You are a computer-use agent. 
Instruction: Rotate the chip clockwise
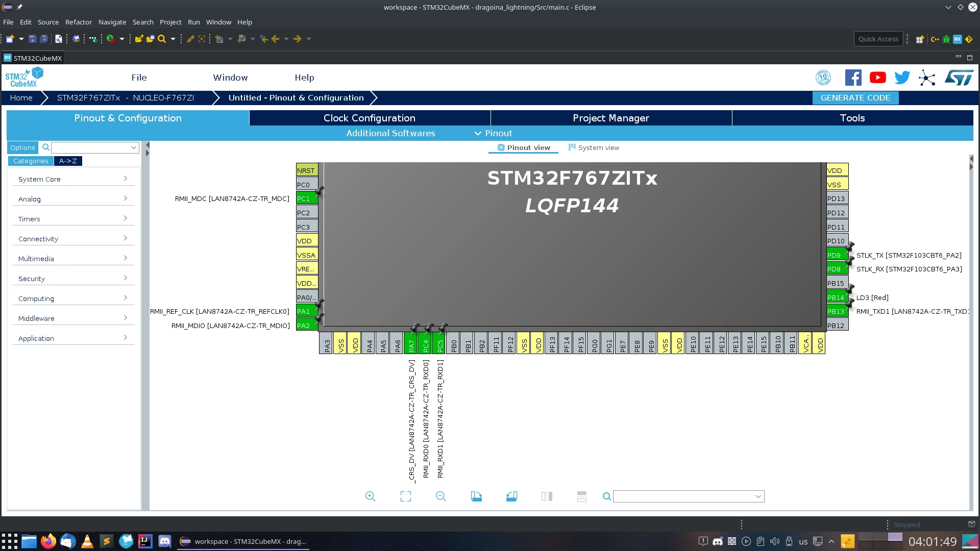coord(476,496)
